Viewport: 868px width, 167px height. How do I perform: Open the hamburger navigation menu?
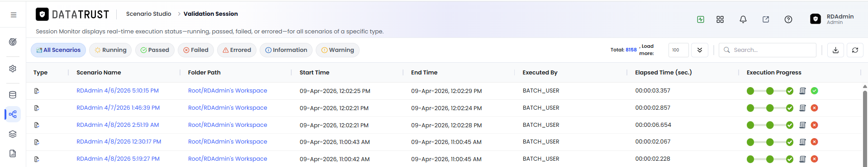tap(14, 15)
